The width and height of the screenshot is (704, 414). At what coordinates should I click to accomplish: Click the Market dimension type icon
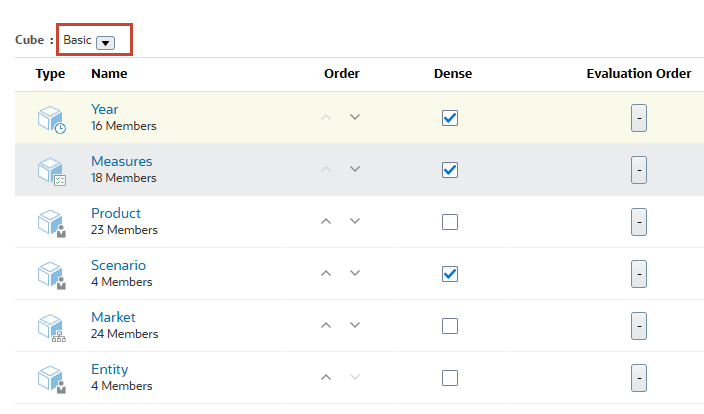click(50, 327)
